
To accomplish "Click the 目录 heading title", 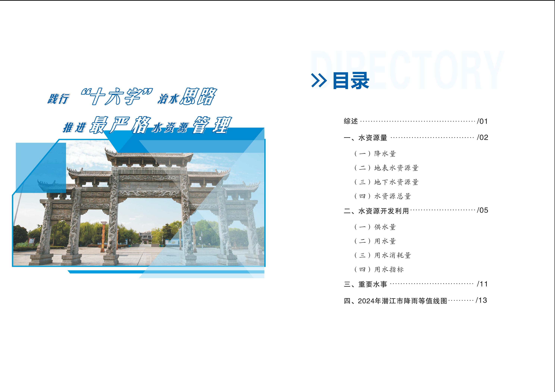I will 351,81.
